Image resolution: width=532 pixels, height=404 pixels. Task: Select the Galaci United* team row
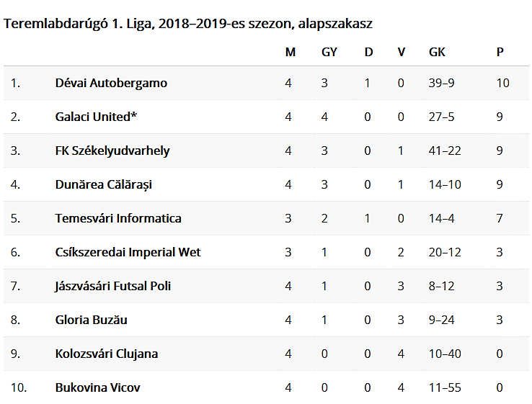266,117
